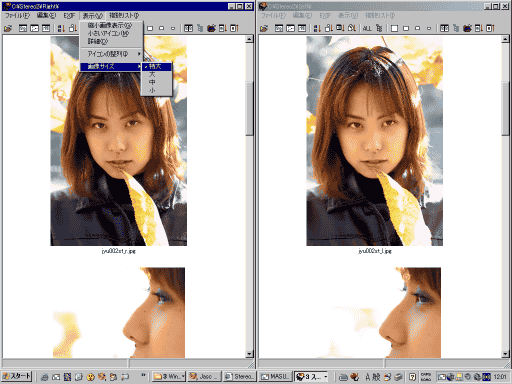Viewport: 512px width, 384px height.
Task: Select small-icon view button in active window
Action: (34, 28)
